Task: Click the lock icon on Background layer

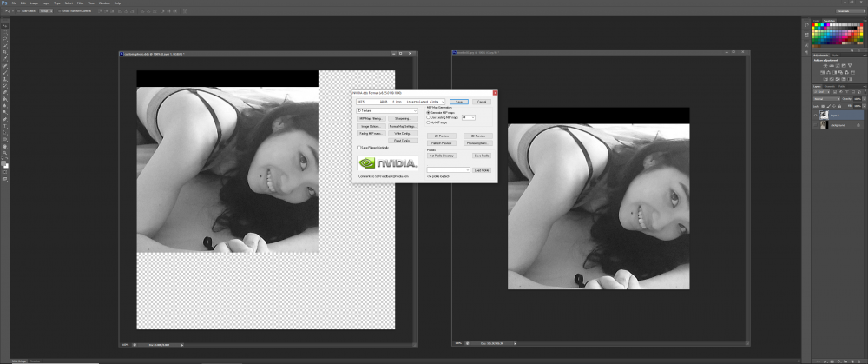Action: click(x=858, y=125)
